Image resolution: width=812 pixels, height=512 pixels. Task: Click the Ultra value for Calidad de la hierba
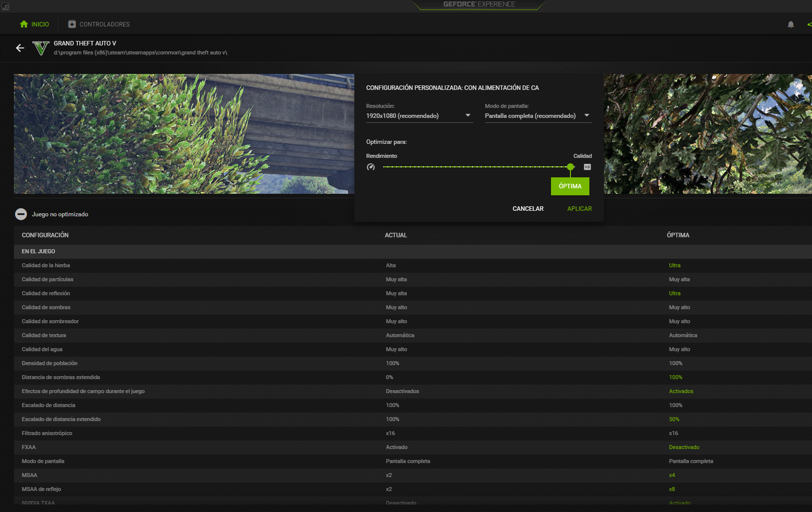pos(675,265)
